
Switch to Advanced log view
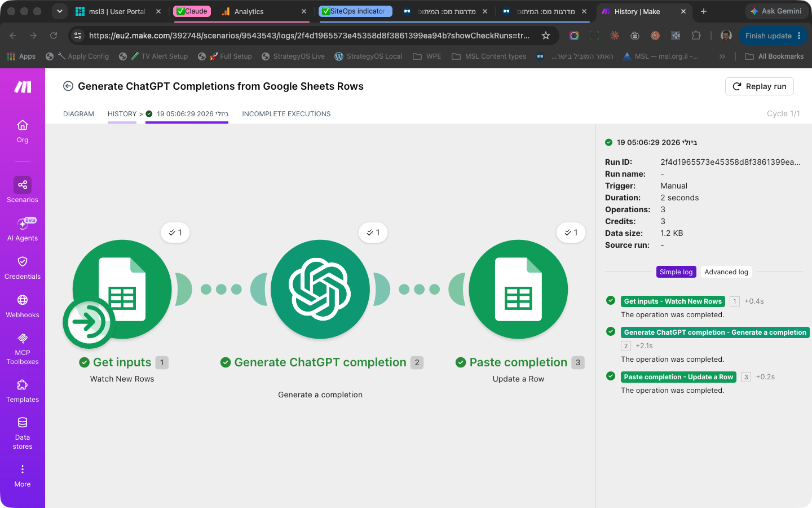tap(726, 272)
